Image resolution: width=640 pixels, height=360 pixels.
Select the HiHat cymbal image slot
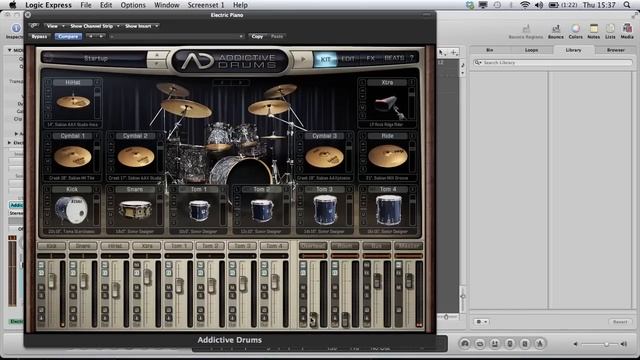pos(73,102)
